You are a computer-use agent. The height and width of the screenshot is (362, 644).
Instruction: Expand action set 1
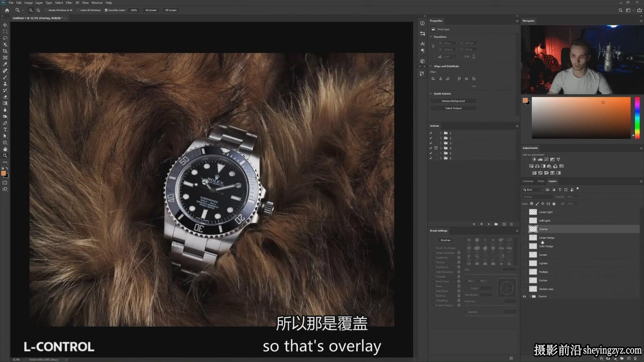(441, 133)
